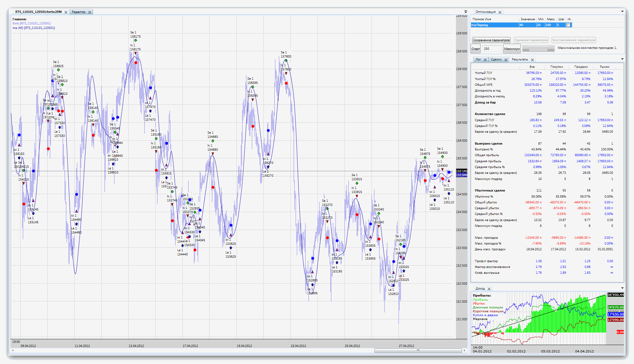Switch to the Лог tab
634x364 pixels.
click(x=478, y=59)
